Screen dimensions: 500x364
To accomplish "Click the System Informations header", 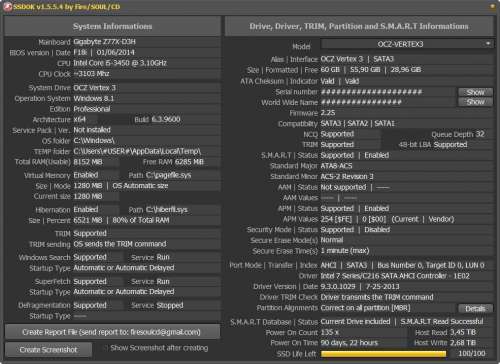I will (112, 26).
